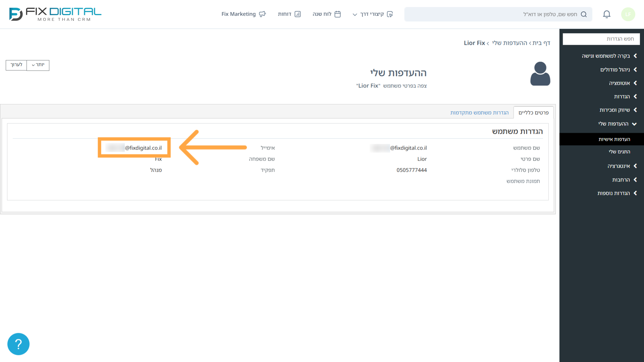Click the Fix Marketing megaphone icon
This screenshot has height=362, width=644.
coord(262,14)
